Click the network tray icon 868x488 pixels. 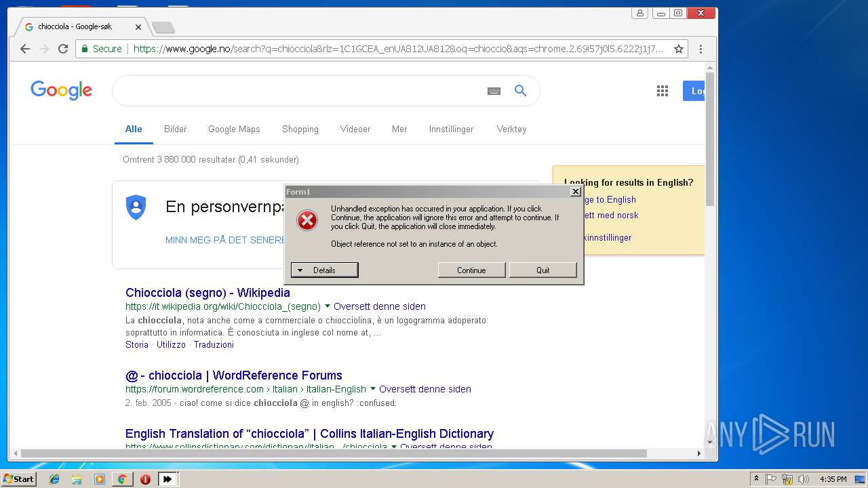(x=787, y=479)
